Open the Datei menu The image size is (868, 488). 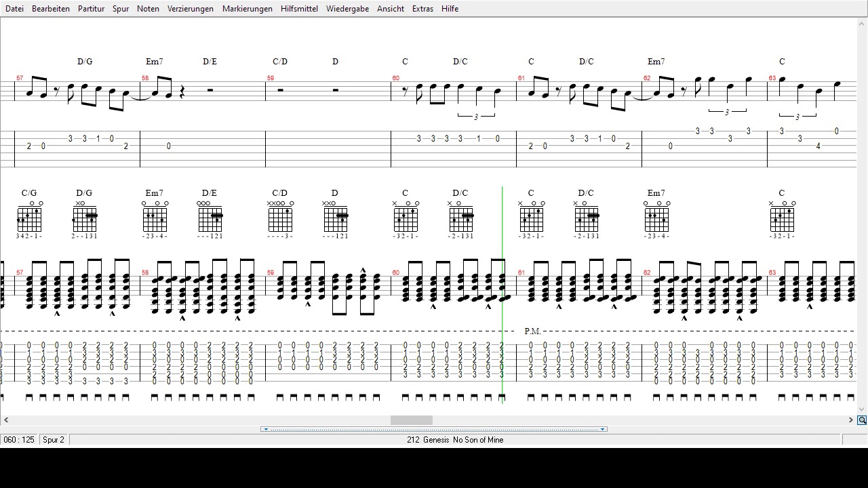click(14, 9)
